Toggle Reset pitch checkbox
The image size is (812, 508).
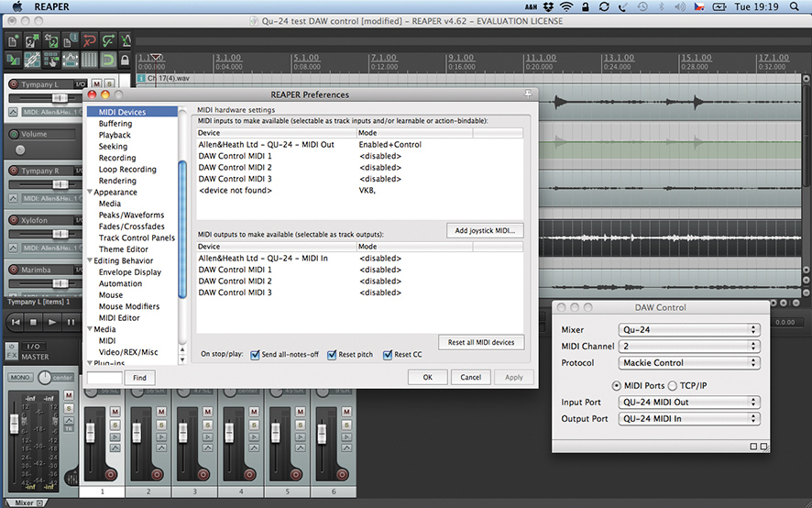(332, 355)
